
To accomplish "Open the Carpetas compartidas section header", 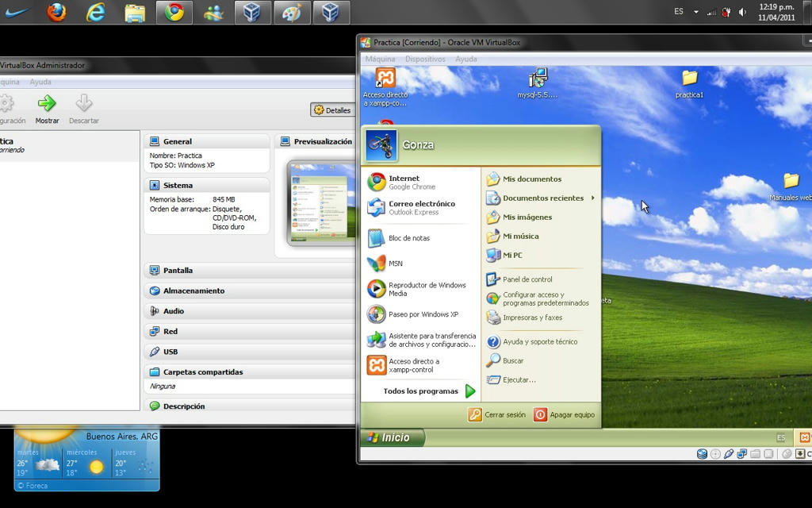I will pos(250,371).
